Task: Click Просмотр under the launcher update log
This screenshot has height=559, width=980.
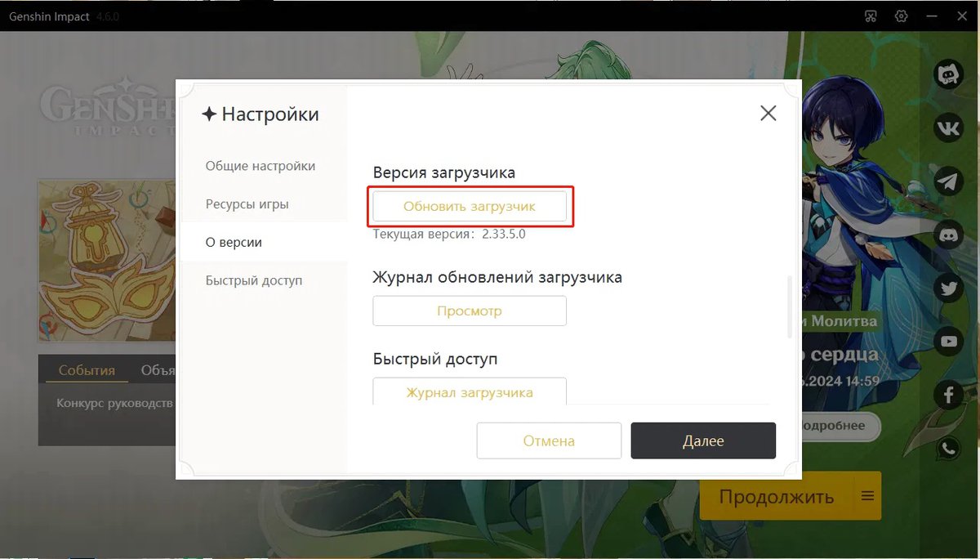Action: (x=470, y=311)
